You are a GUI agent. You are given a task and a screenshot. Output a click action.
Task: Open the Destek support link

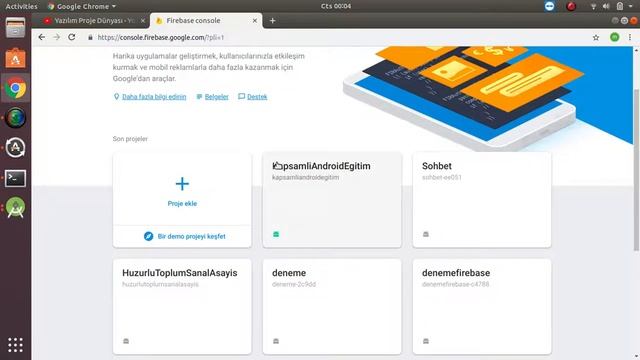click(x=257, y=97)
